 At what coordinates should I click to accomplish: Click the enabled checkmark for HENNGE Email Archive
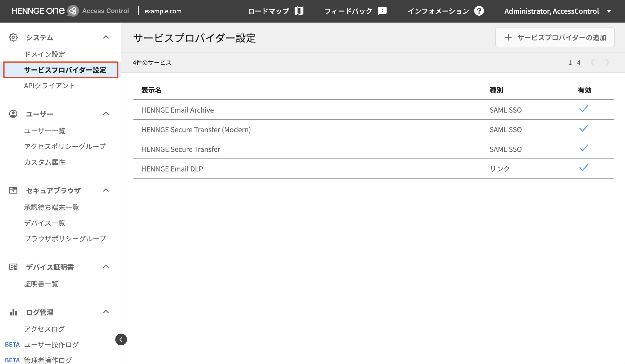584,109
